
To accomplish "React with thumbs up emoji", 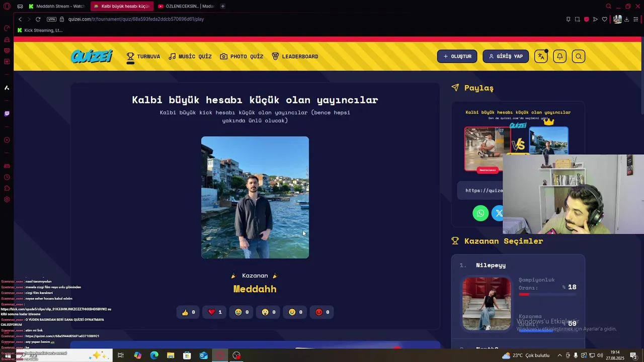I will tap(188, 312).
